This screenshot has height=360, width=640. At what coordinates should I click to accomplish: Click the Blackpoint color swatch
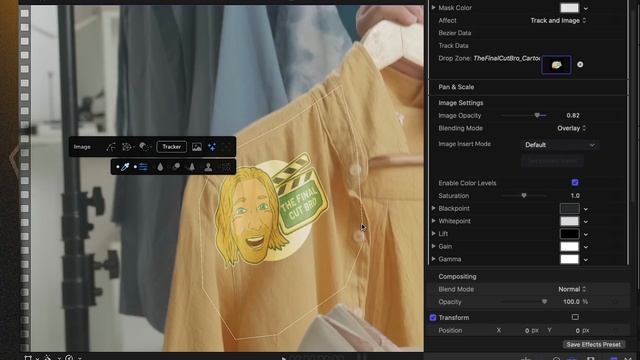pos(569,209)
